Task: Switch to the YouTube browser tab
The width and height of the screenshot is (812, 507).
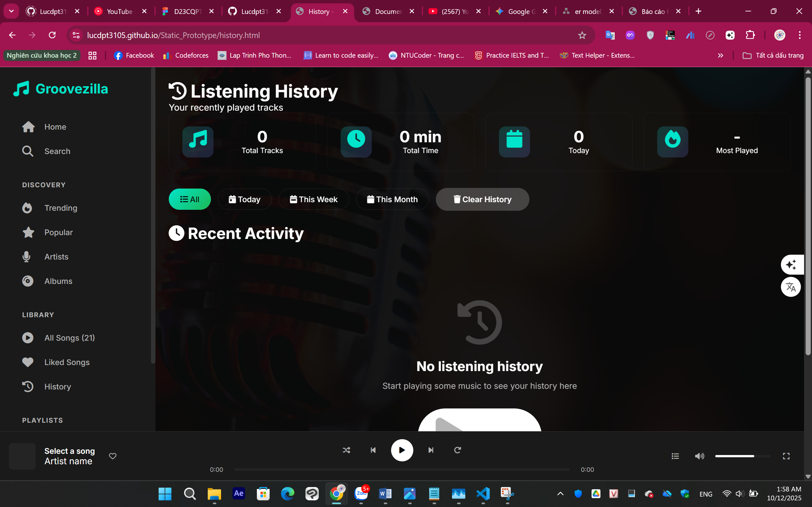Action: pyautogui.click(x=120, y=11)
